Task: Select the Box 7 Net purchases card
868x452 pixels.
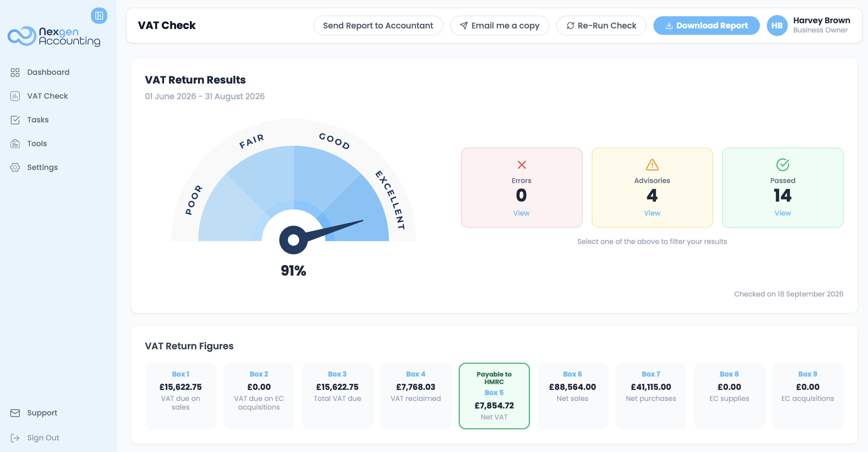Action: [x=651, y=396]
